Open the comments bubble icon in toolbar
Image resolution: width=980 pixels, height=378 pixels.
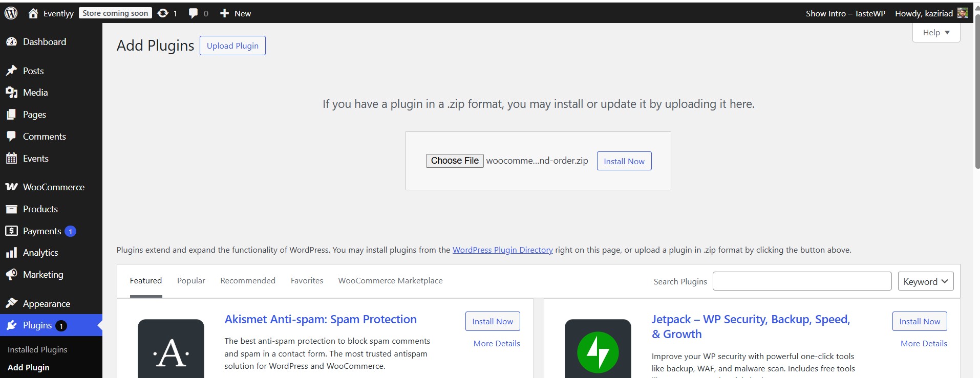pos(193,13)
